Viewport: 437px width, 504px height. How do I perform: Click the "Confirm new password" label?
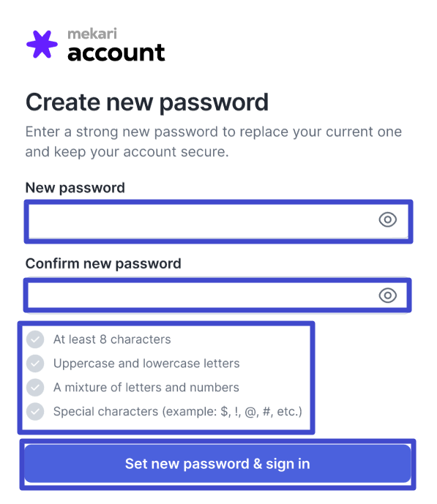[x=103, y=263]
